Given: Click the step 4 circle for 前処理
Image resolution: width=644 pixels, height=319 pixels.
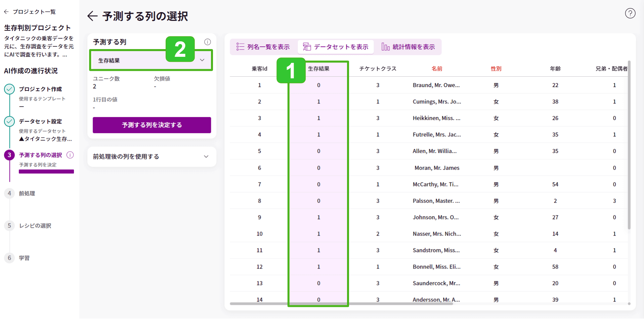Looking at the screenshot, I should coord(9,193).
